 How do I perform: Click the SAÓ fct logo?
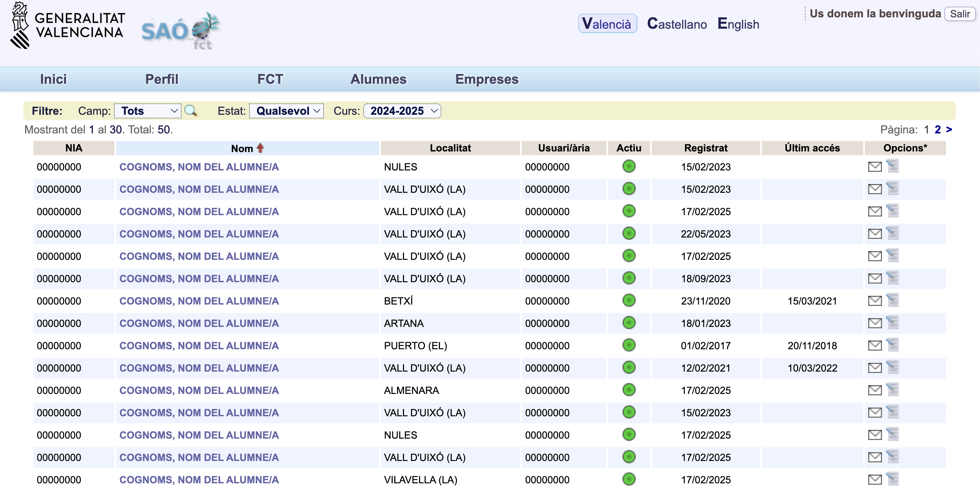[x=180, y=31]
